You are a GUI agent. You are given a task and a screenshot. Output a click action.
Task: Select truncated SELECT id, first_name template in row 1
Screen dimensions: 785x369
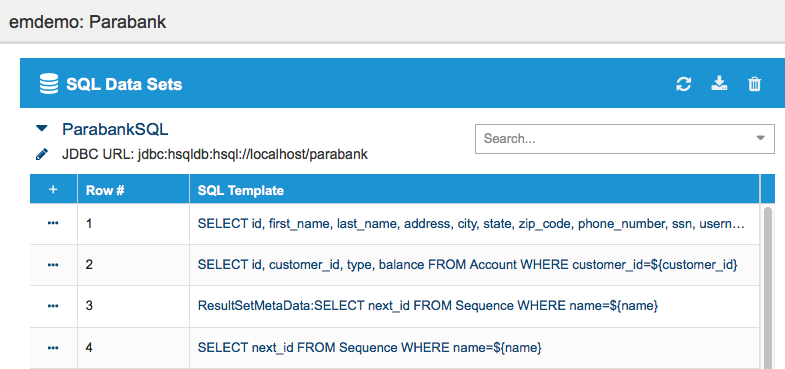(x=472, y=224)
